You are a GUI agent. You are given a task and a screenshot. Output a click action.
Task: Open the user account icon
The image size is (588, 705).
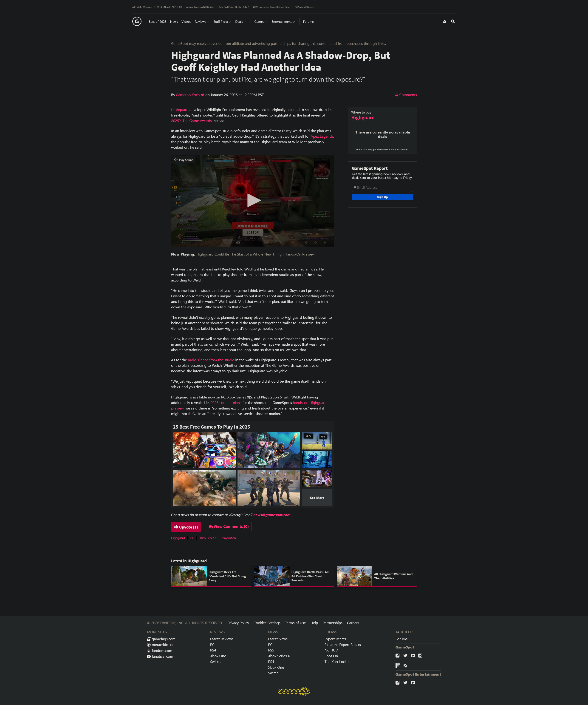click(x=444, y=22)
